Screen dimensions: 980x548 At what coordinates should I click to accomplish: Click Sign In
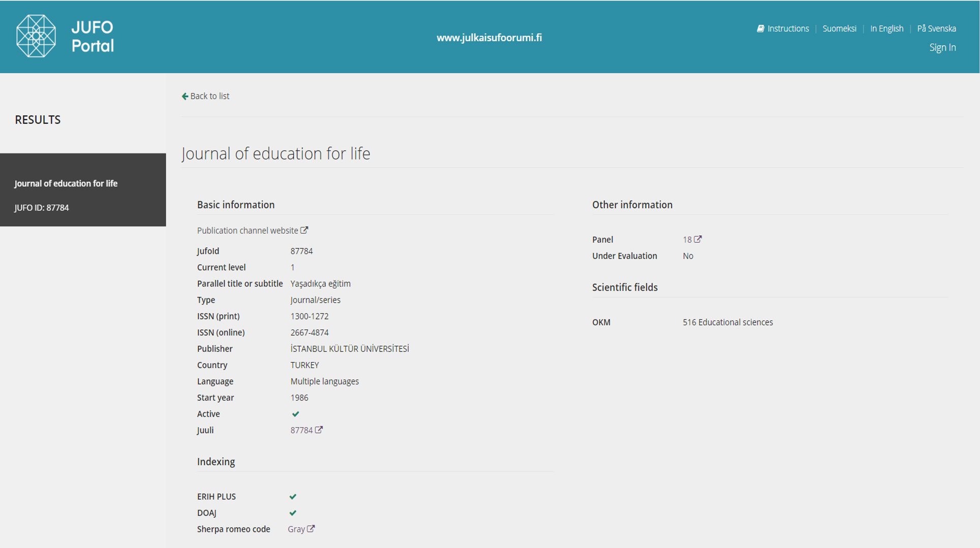pyautogui.click(x=942, y=47)
